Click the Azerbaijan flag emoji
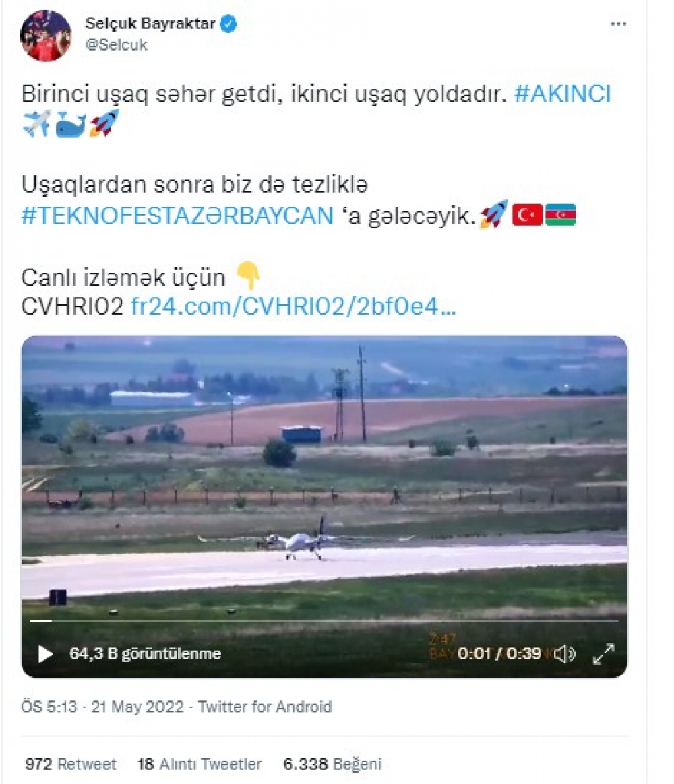Image resolution: width=674 pixels, height=784 pixels. coord(560,215)
